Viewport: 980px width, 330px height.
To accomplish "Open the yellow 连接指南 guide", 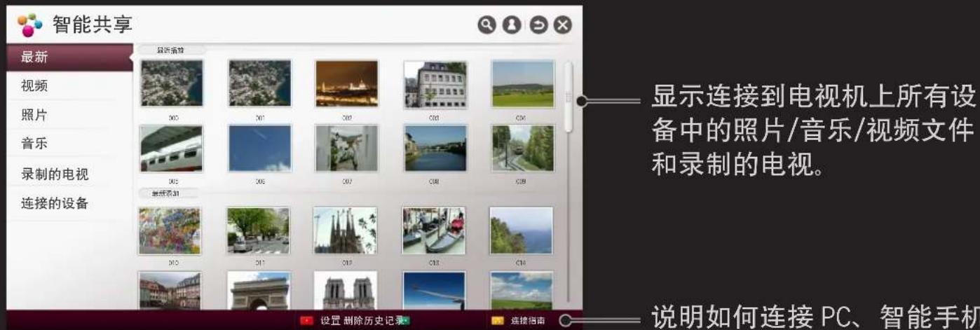I will 519,321.
